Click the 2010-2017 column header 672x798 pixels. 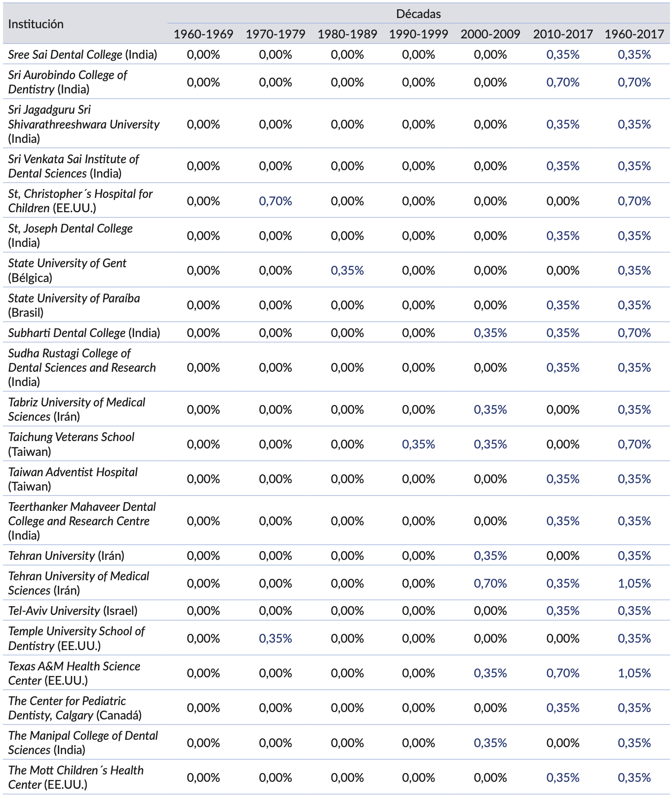click(562, 34)
